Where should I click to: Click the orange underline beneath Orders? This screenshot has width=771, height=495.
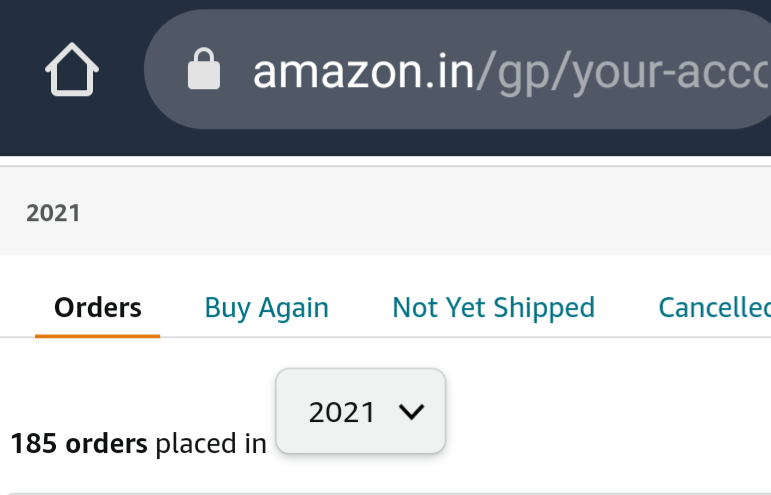coord(97,335)
